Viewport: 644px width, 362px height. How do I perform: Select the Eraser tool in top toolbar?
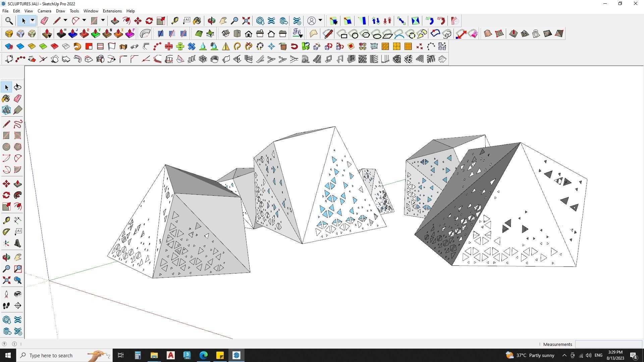click(x=44, y=21)
